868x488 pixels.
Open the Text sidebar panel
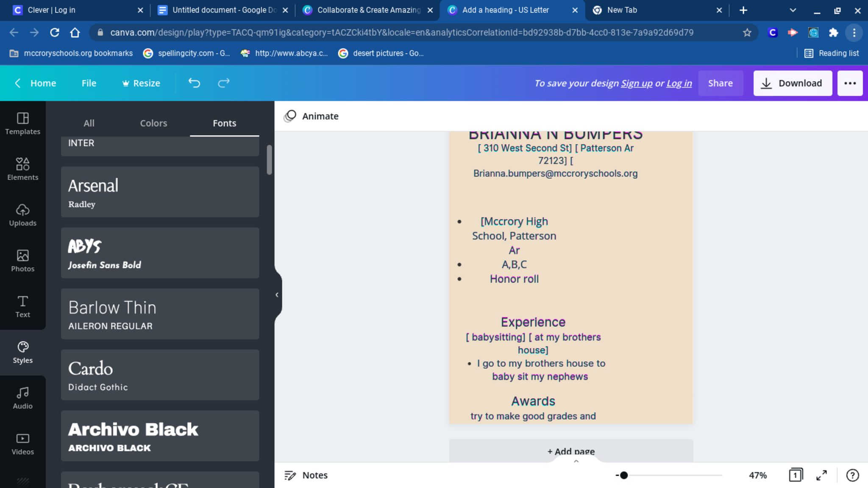click(22, 307)
